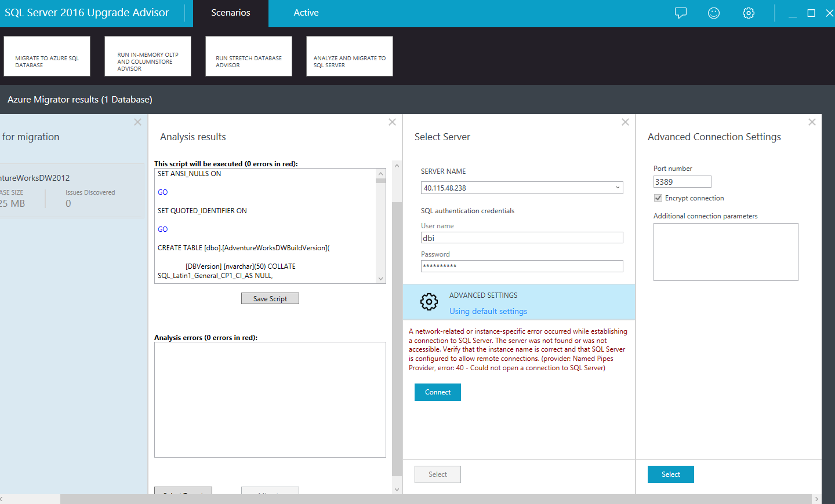Click the Connect button
The width and height of the screenshot is (835, 504).
[x=438, y=392]
